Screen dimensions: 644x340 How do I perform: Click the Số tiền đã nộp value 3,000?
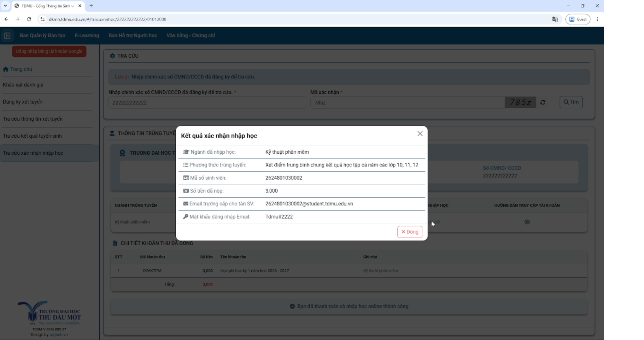(272, 191)
